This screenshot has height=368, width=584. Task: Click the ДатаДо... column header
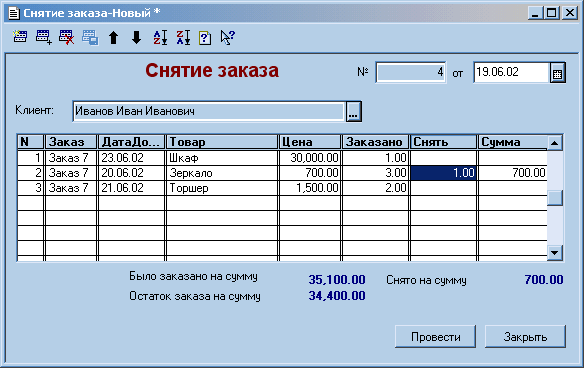coord(131,142)
